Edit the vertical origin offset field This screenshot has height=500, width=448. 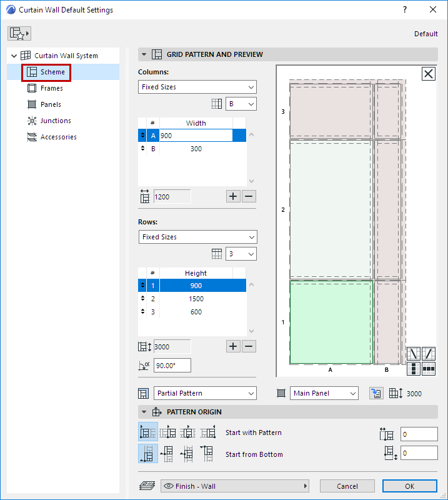pos(419,453)
